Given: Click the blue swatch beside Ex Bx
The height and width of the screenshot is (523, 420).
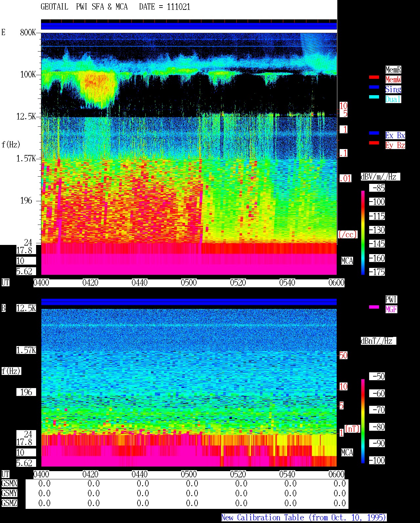Looking at the screenshot, I should pos(374,133).
